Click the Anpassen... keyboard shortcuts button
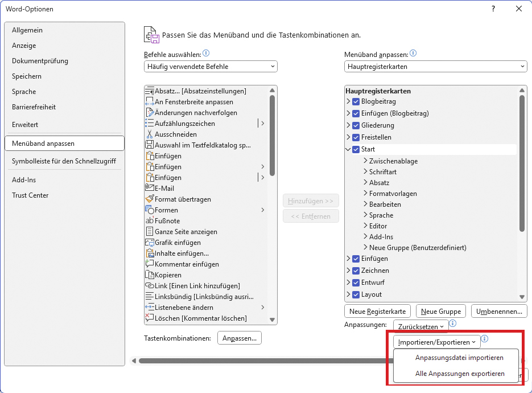The width and height of the screenshot is (532, 393). [240, 338]
